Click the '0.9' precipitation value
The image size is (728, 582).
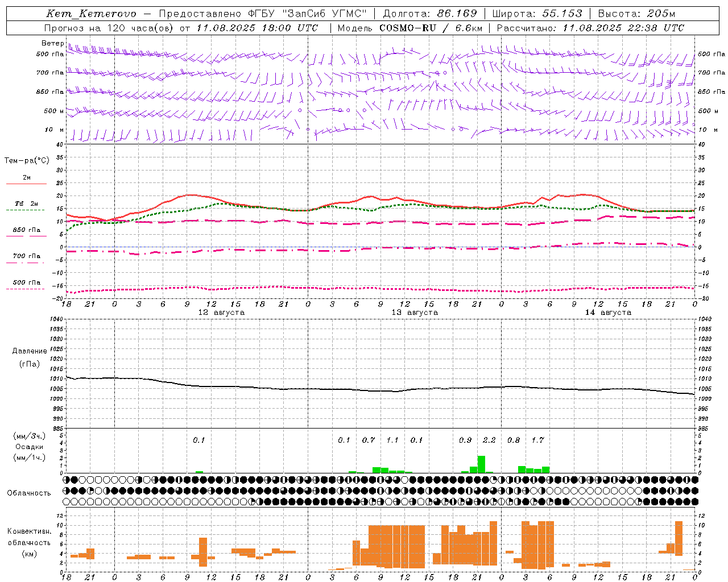click(465, 440)
